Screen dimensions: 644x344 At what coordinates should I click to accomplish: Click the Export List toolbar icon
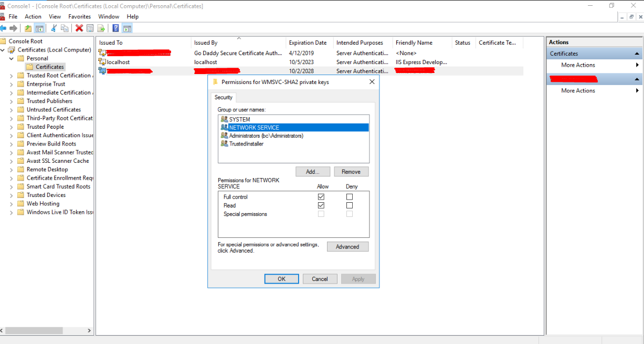click(x=101, y=28)
